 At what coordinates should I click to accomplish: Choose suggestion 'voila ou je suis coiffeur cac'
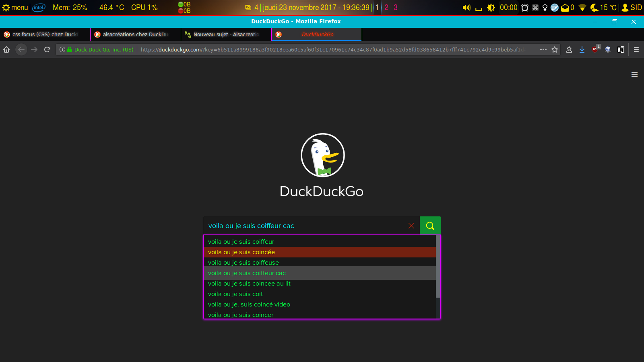click(x=320, y=273)
